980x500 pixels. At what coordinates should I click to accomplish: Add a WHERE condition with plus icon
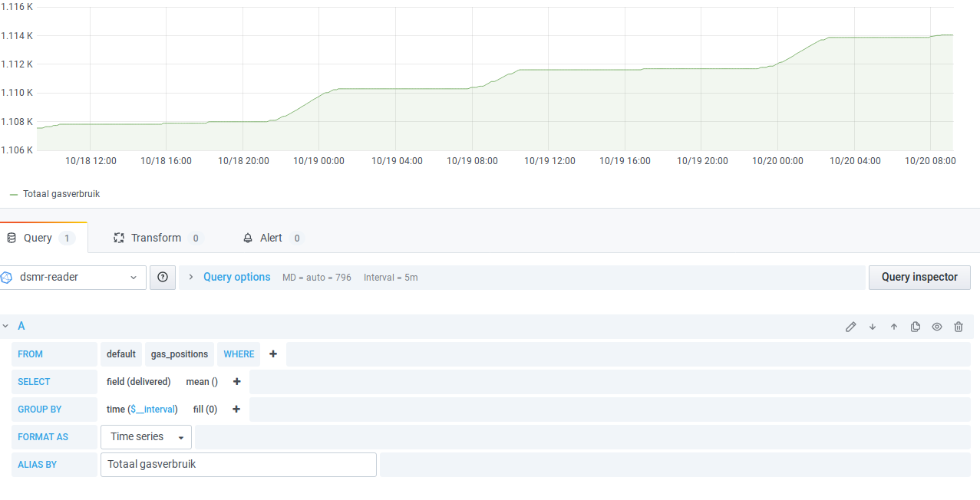pyautogui.click(x=272, y=354)
